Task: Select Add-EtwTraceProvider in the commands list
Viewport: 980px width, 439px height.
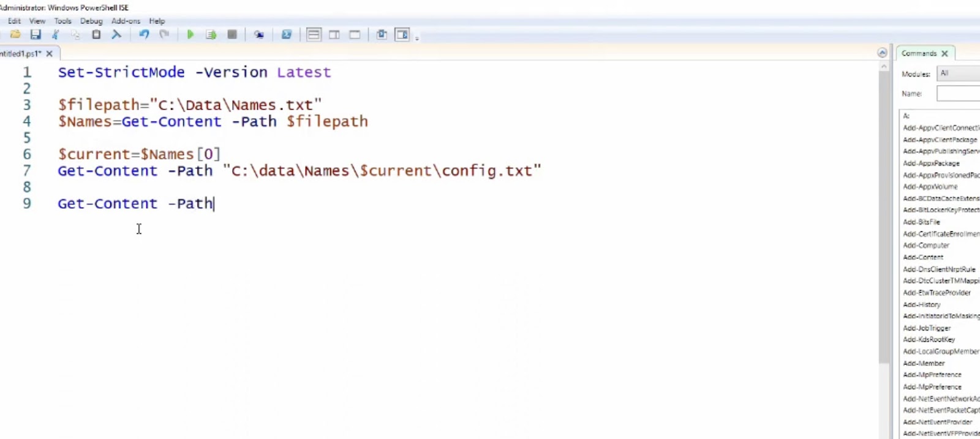Action: (937, 293)
